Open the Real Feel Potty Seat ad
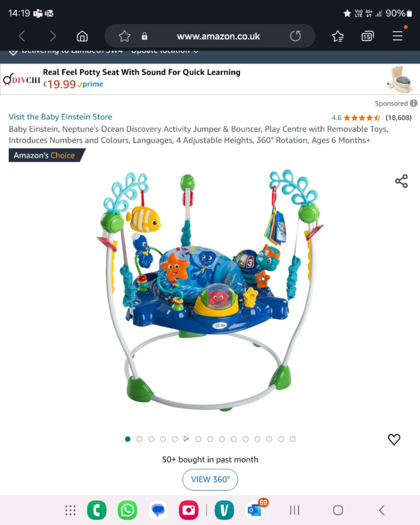 tap(210, 79)
